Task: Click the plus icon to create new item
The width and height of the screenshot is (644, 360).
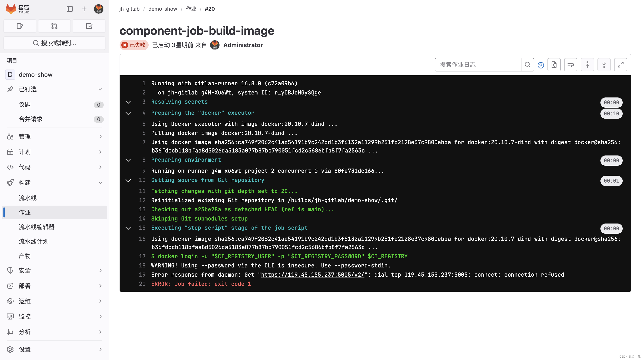Action: click(84, 9)
